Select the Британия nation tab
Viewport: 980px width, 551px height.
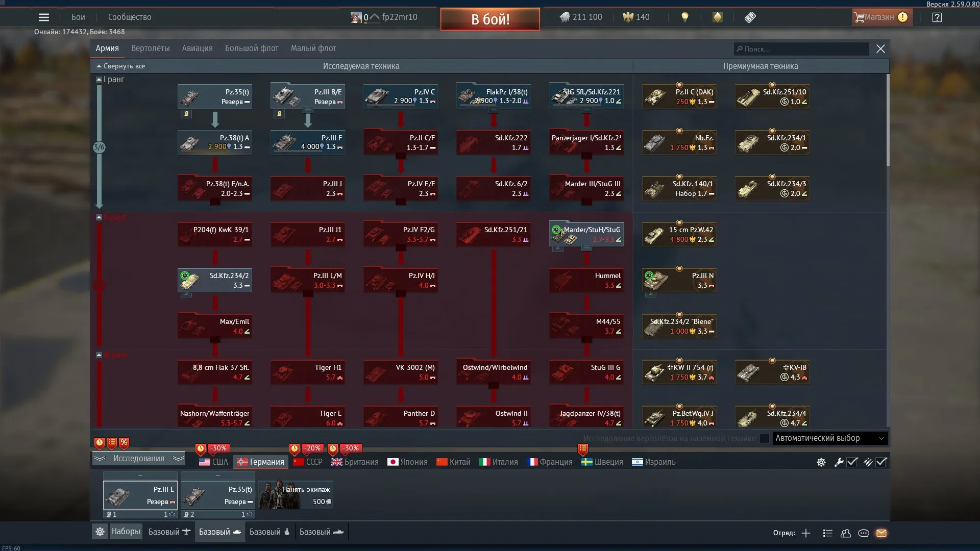coord(355,462)
